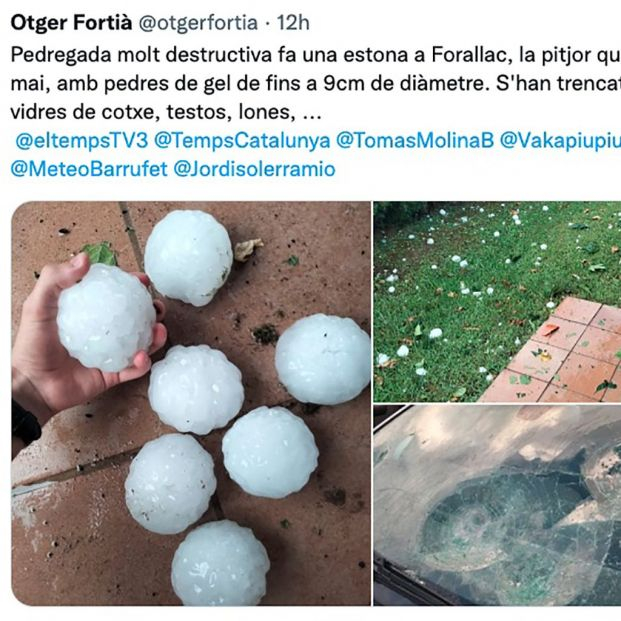Visit the @Vakapiupiu mention
Image resolution: width=621 pixels, height=621 pixels.
560,141
